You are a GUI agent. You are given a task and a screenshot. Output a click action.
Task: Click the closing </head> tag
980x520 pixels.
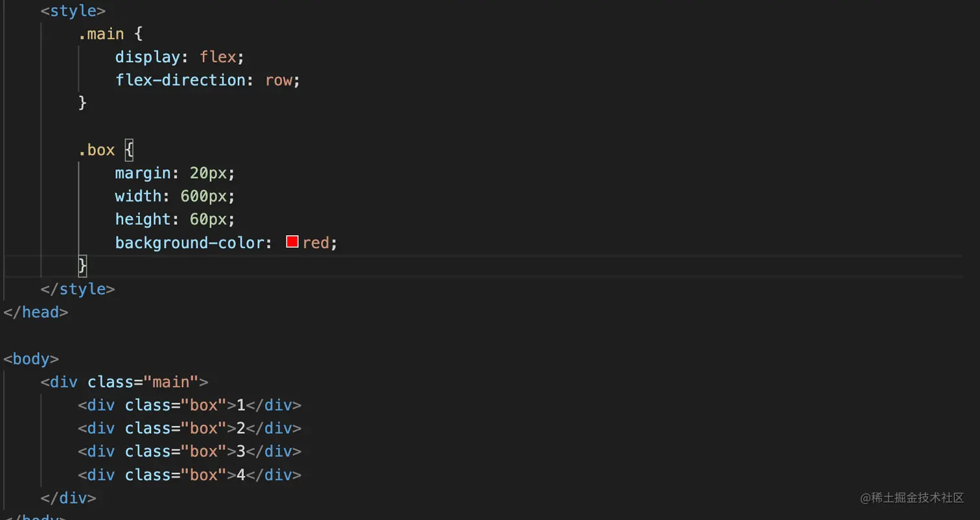tap(36, 312)
